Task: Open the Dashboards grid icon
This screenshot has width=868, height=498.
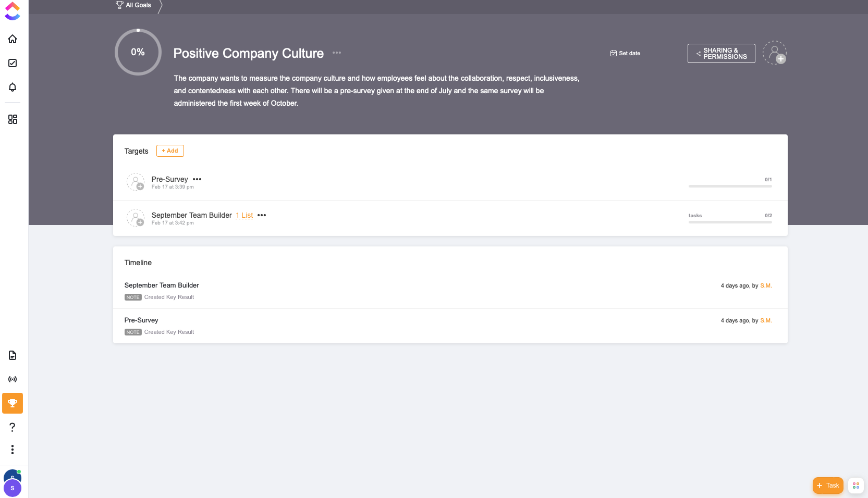Action: [13, 119]
